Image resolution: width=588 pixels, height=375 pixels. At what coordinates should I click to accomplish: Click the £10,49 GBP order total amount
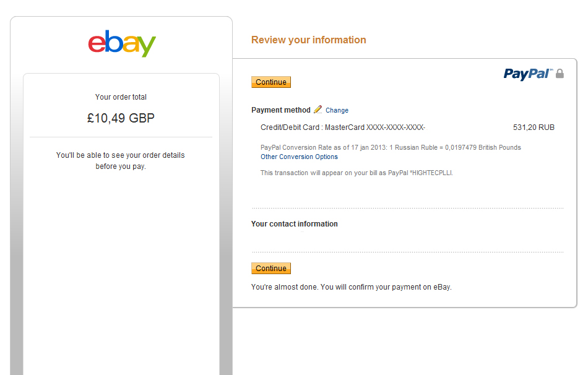click(x=121, y=118)
